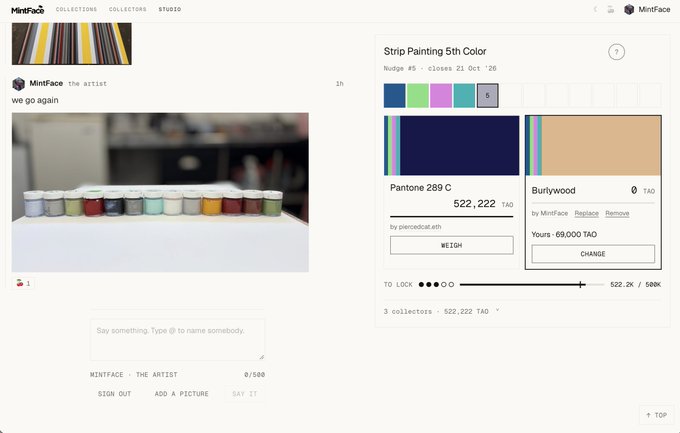Focus the Say something comment box
This screenshot has height=433, width=680.
pos(177,340)
